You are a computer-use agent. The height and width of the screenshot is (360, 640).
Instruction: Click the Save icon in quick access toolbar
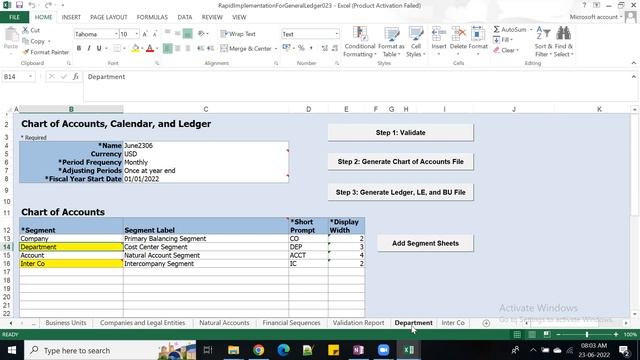pos(19,5)
